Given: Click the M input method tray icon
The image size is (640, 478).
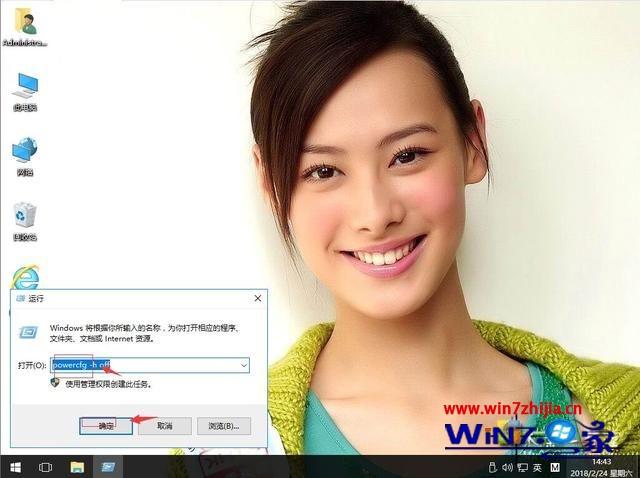Looking at the screenshot, I should 555,467.
